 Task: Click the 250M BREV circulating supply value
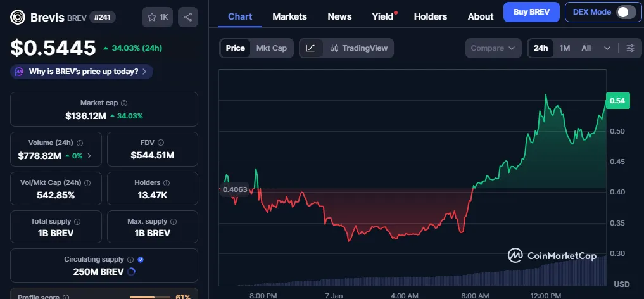(x=98, y=272)
